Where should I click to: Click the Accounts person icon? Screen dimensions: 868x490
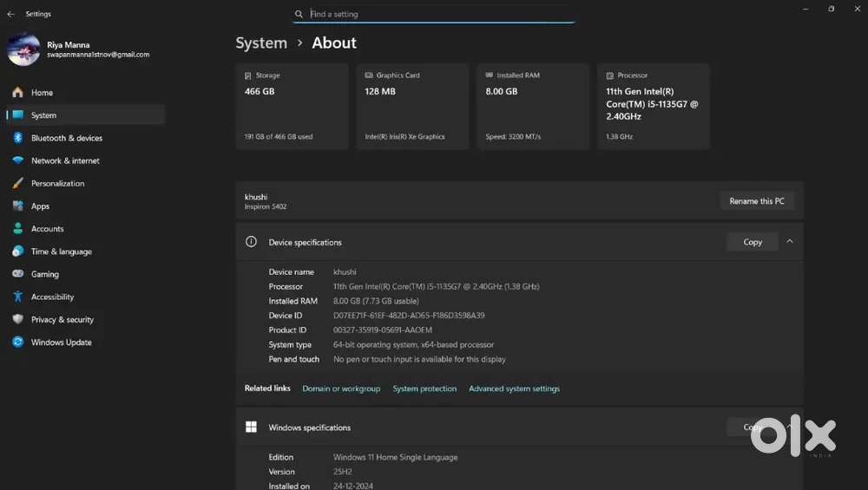[x=17, y=228]
